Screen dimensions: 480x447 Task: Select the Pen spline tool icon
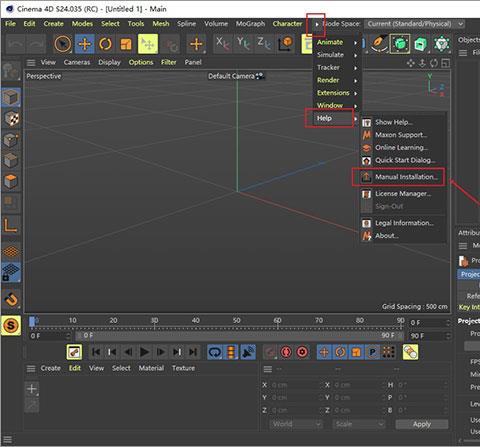click(379, 43)
